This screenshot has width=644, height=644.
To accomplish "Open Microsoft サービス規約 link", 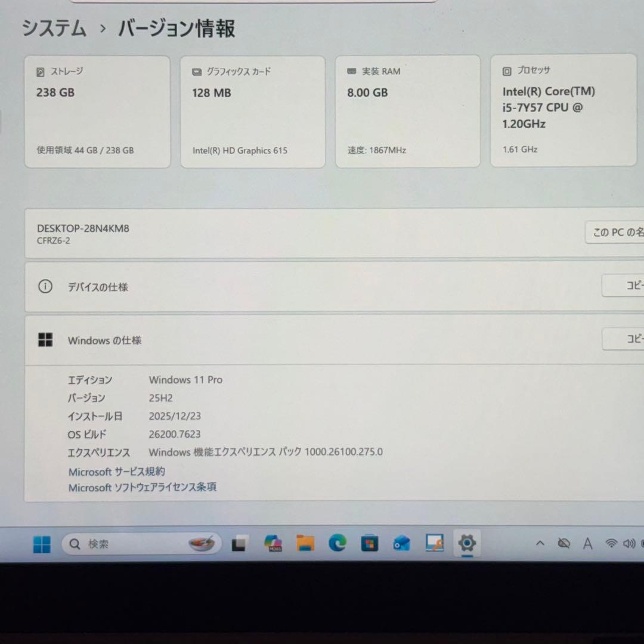I will point(116,472).
